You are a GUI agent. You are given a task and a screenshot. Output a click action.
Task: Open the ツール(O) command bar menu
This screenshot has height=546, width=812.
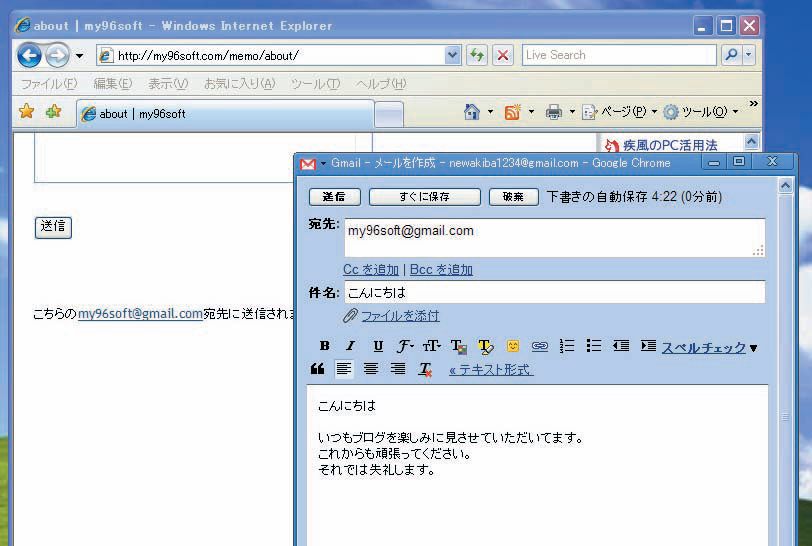pyautogui.click(x=701, y=112)
